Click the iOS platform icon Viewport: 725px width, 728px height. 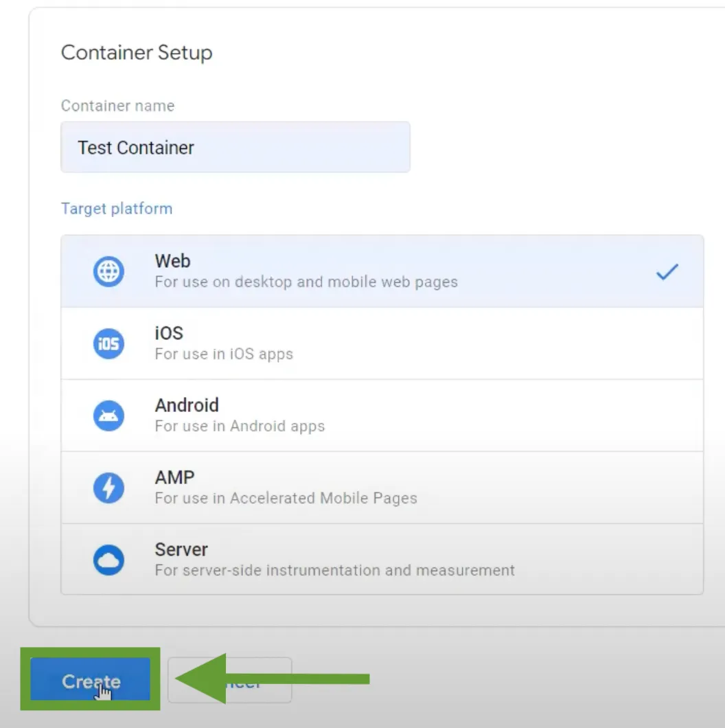[x=108, y=343]
